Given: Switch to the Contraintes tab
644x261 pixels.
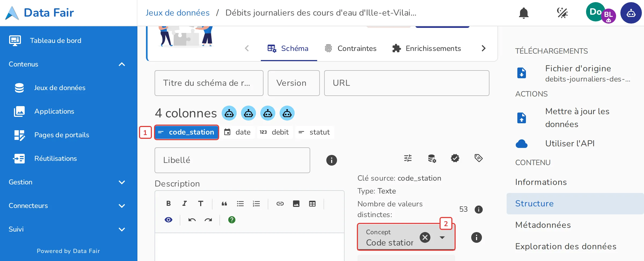Looking at the screenshot, I should (350, 49).
